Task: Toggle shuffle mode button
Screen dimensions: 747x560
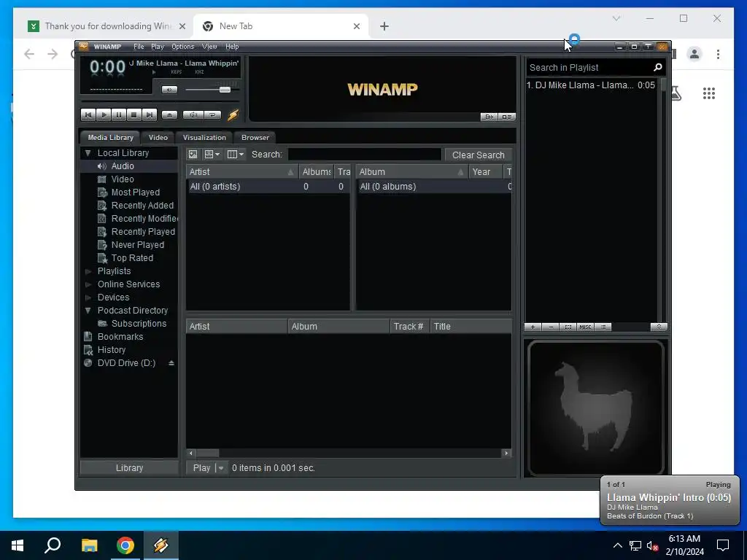Action: point(193,114)
